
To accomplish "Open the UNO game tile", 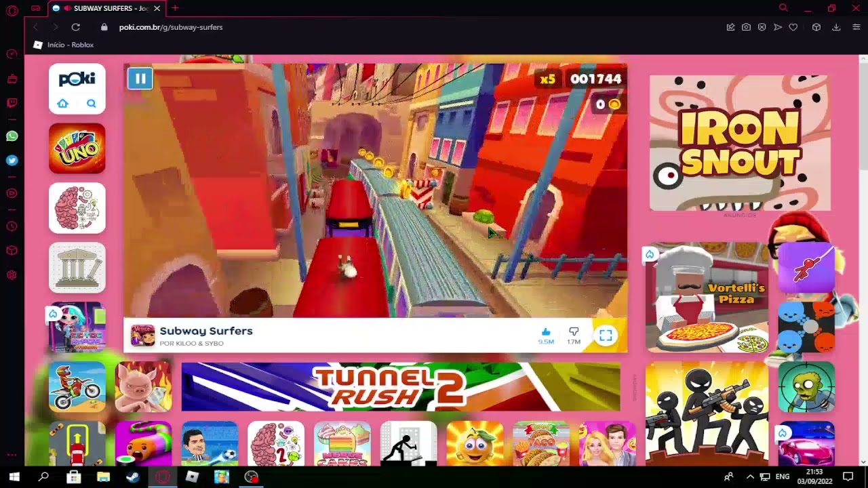I will tap(77, 148).
